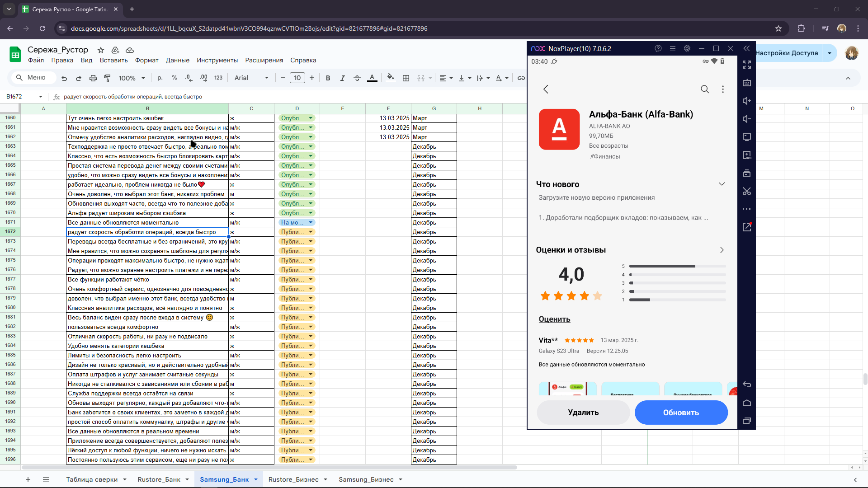Toggle strikethrough formatting
Viewport: 868px width, 488px height.
[x=357, y=78]
